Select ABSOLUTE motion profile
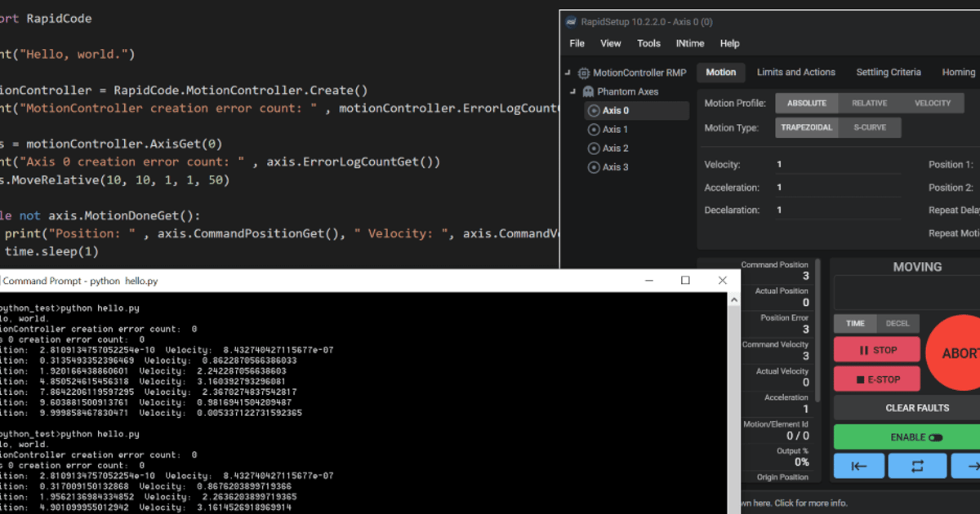This screenshot has height=514, width=980. 807,104
